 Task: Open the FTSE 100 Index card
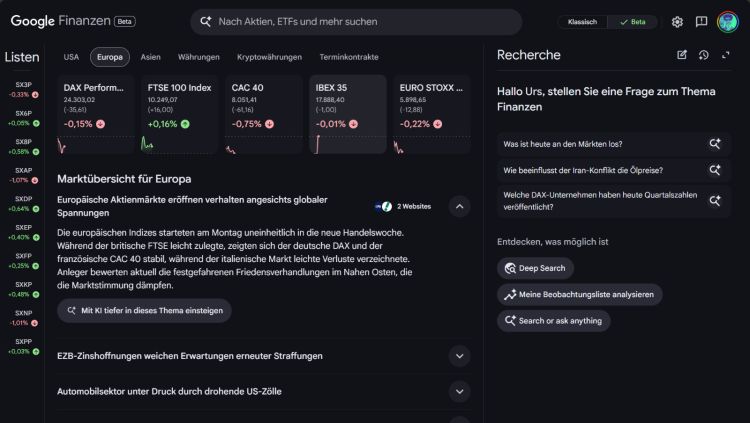click(x=180, y=114)
